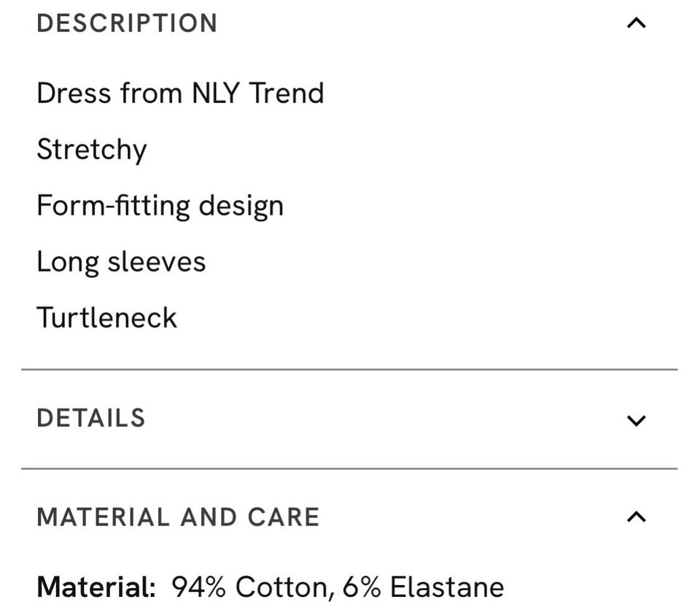
Task: Select the 'Stretchy' description line
Action: (x=92, y=150)
